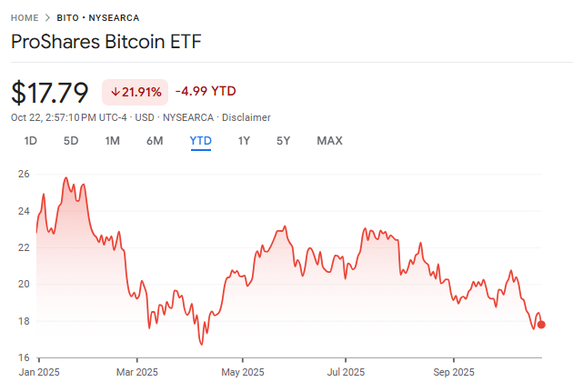This screenshot has width=573, height=392.
Task: Click the -4.99 YTD change text
Action: 206,91
